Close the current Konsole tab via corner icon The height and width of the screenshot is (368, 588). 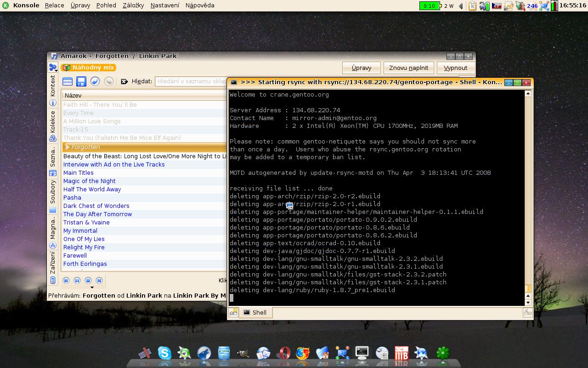527,312
